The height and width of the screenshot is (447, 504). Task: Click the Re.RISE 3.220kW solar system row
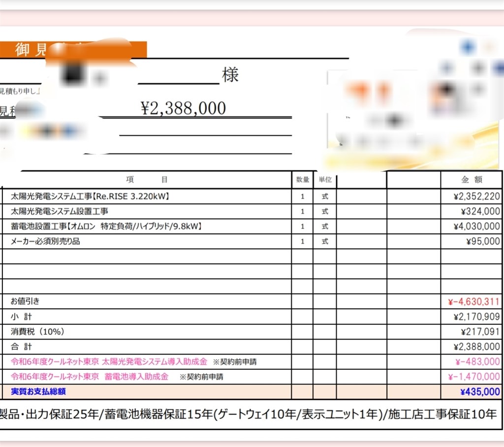tap(91, 195)
